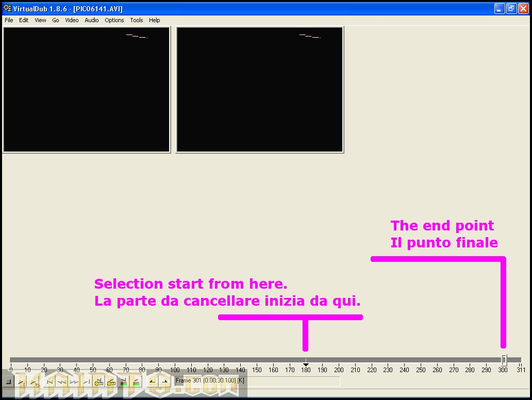Open the Tools menu
Screen dimensions: 532x400
(137, 20)
